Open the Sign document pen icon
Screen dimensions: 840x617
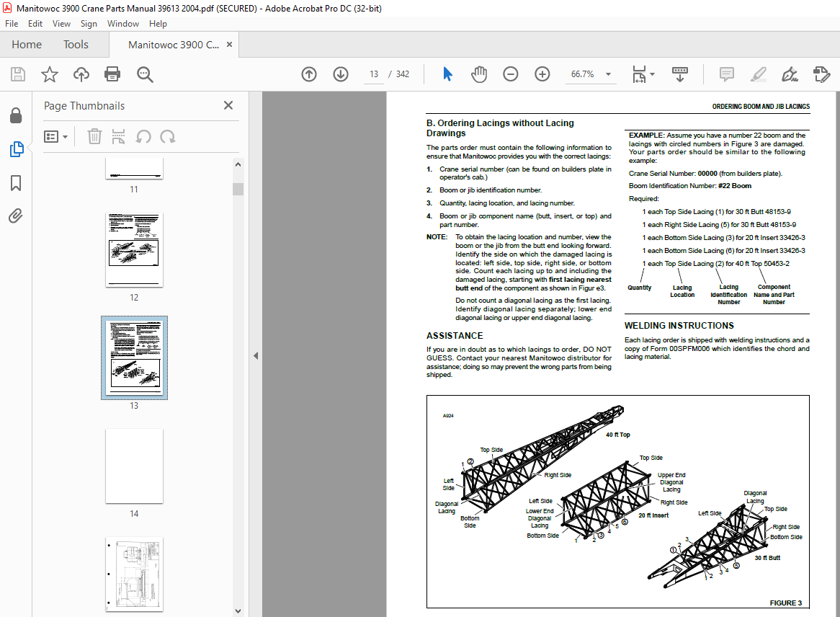click(x=790, y=74)
